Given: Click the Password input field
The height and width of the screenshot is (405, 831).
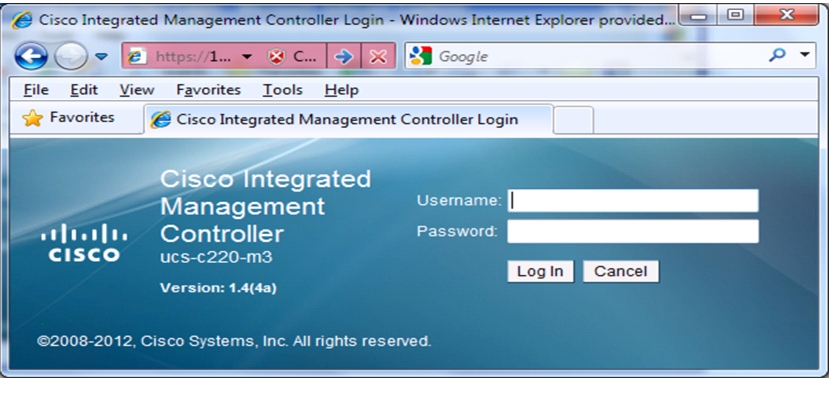Looking at the screenshot, I should 633,232.
